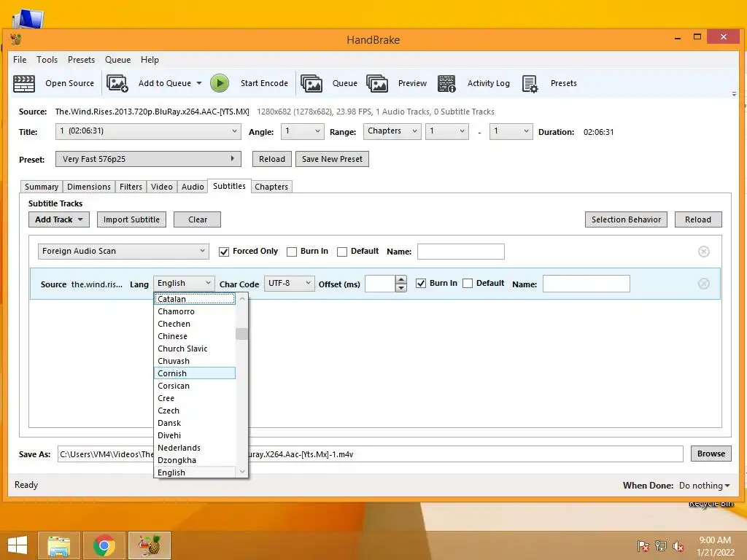Open the Angle dropdown
747x560 pixels.
point(303,131)
